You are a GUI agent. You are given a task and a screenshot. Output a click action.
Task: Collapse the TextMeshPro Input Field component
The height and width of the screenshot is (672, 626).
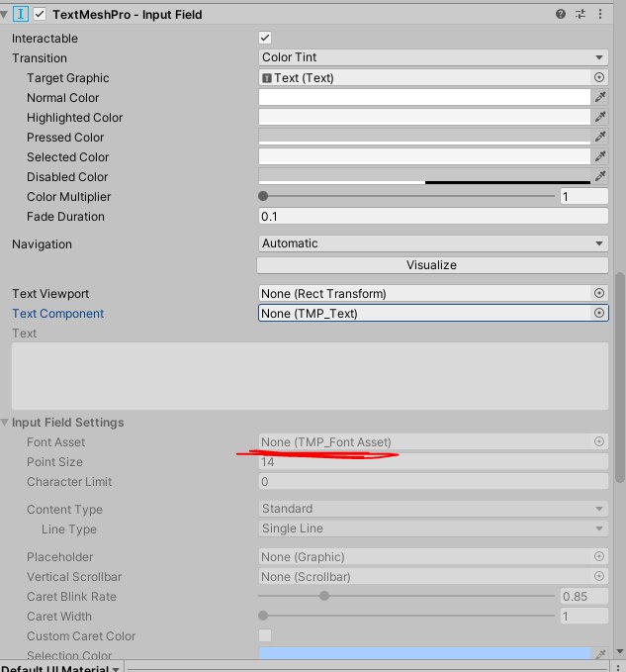[x=4, y=15]
